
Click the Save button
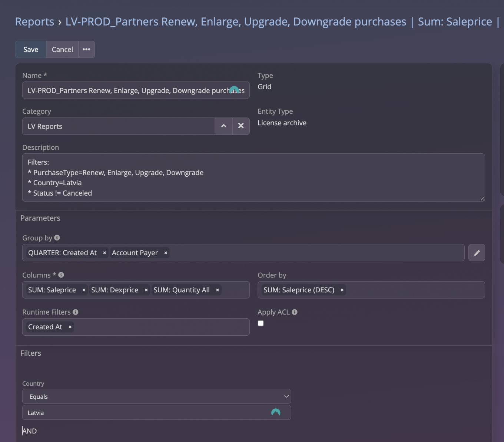[31, 50]
